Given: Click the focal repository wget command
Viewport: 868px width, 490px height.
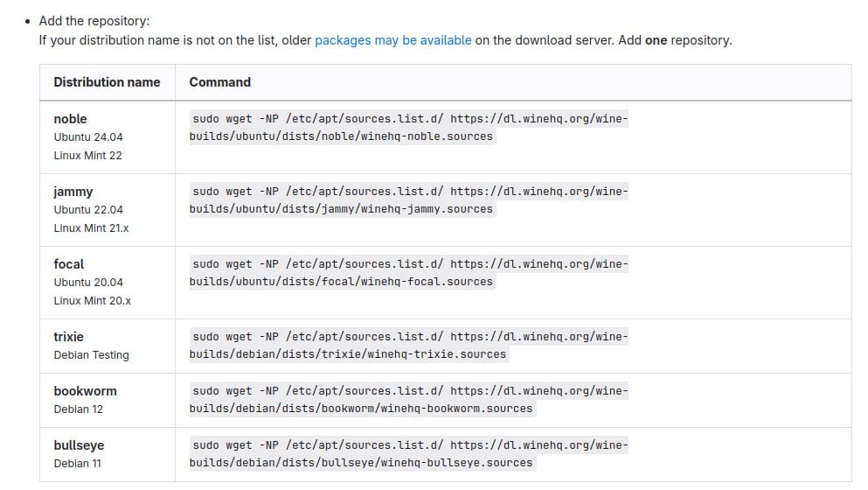Looking at the screenshot, I should [408, 273].
